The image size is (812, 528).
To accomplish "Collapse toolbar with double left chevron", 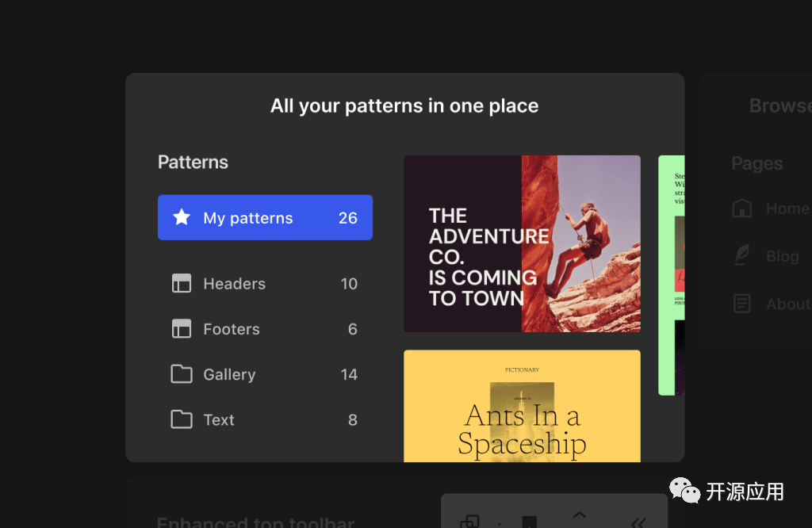I will [638, 521].
